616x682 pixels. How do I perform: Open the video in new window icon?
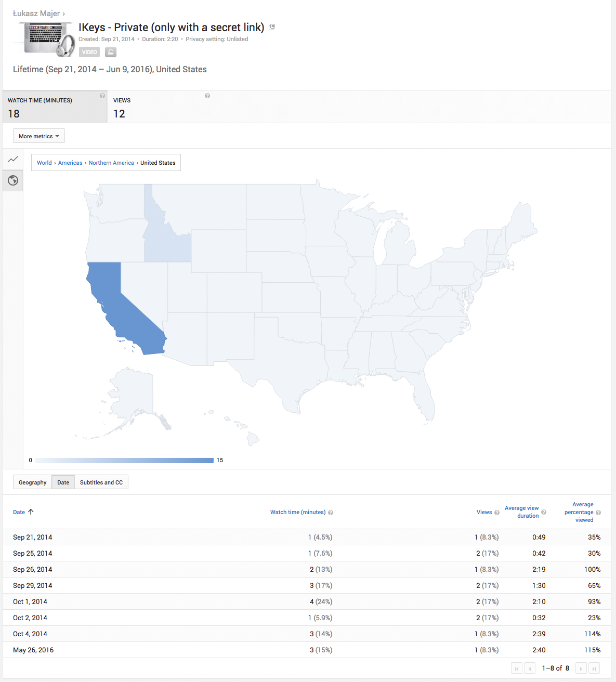pos(272,27)
